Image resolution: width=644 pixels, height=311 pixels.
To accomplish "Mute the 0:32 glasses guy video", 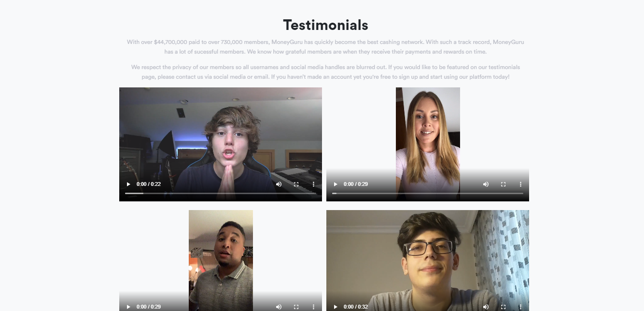I will [x=486, y=307].
